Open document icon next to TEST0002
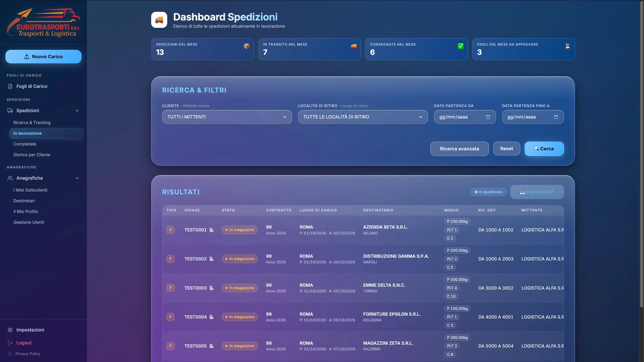The width and height of the screenshot is (644, 362). (211, 259)
